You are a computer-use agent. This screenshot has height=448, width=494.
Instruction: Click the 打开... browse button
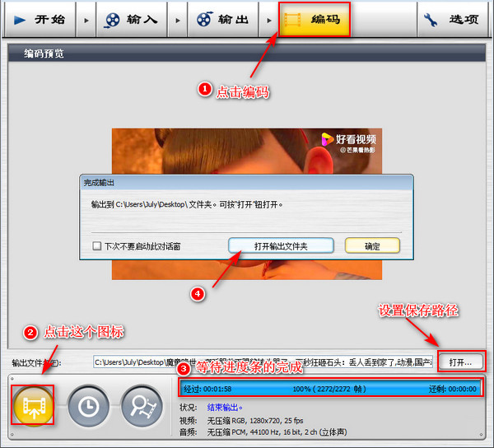coord(460,362)
